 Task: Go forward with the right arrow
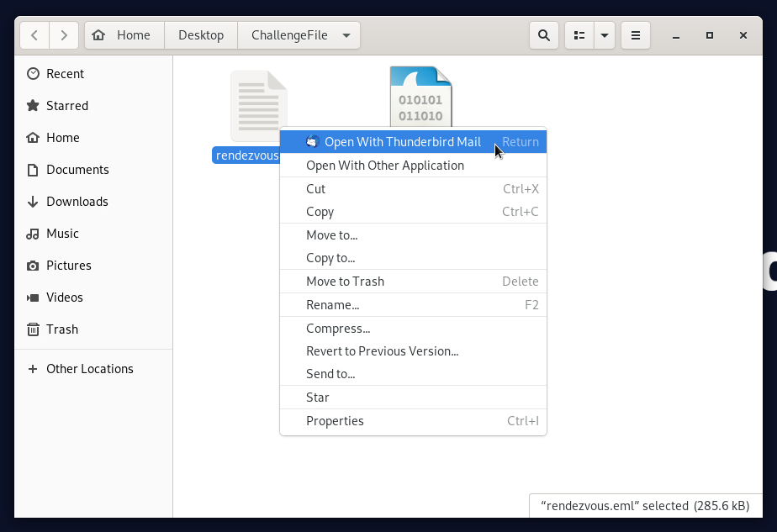pyautogui.click(x=64, y=35)
